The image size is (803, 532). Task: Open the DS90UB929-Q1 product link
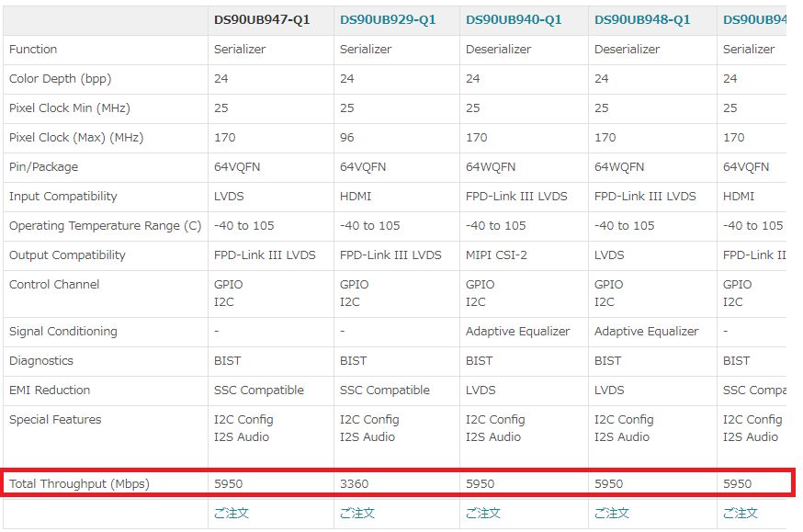388,20
